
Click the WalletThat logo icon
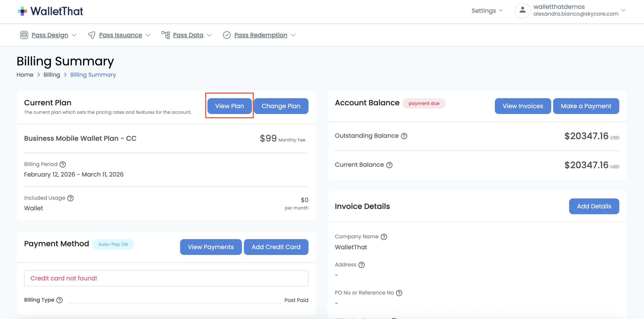22,11
